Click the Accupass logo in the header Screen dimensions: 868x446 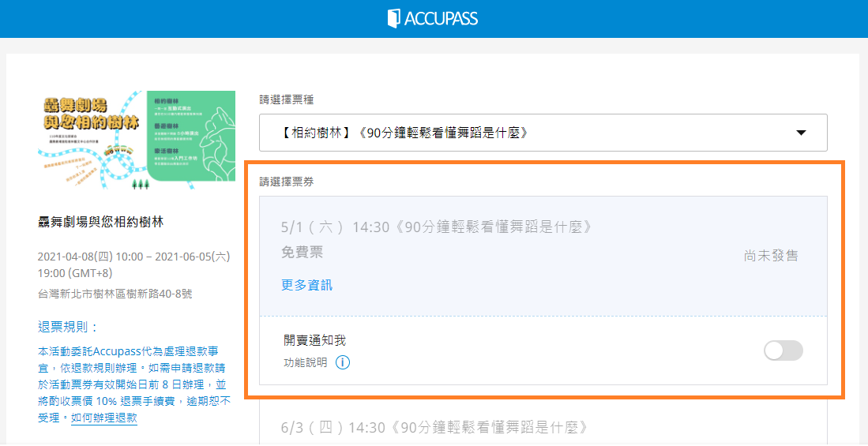coord(433,18)
